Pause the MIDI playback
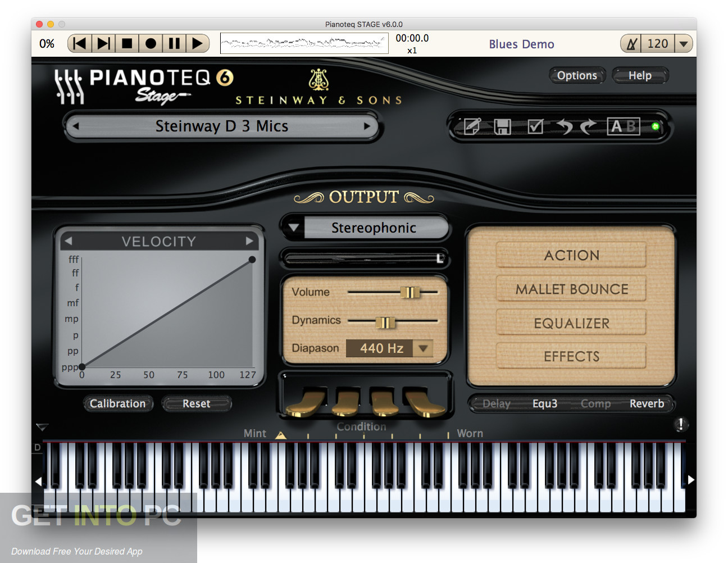The image size is (728, 563). point(174,43)
